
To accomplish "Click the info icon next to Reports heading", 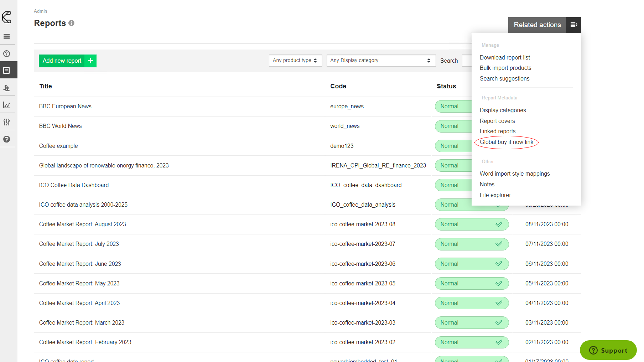I will 71,23.
